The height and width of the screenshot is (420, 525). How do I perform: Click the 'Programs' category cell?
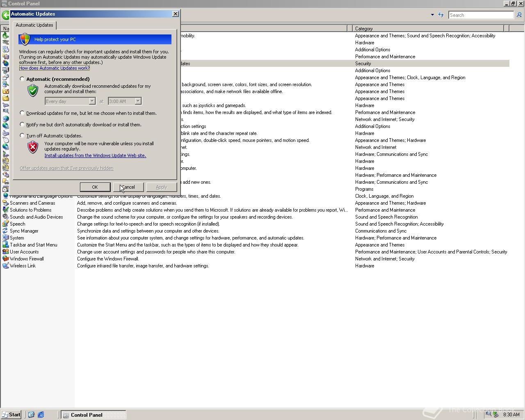coord(364,189)
